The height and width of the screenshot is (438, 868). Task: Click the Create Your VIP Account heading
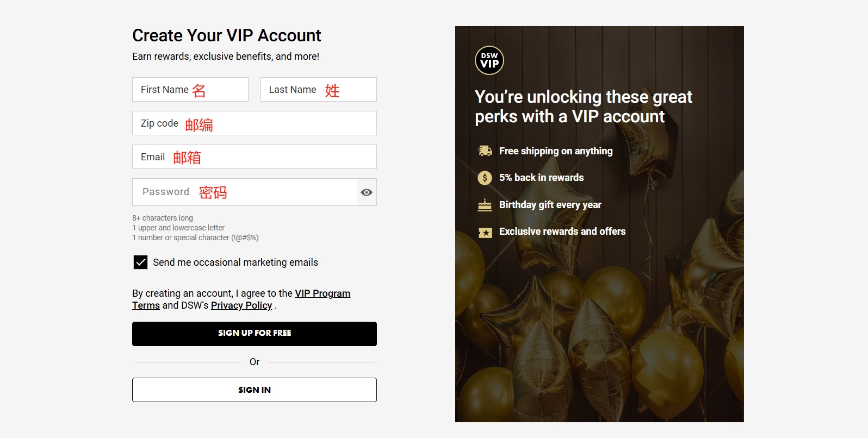tap(226, 35)
